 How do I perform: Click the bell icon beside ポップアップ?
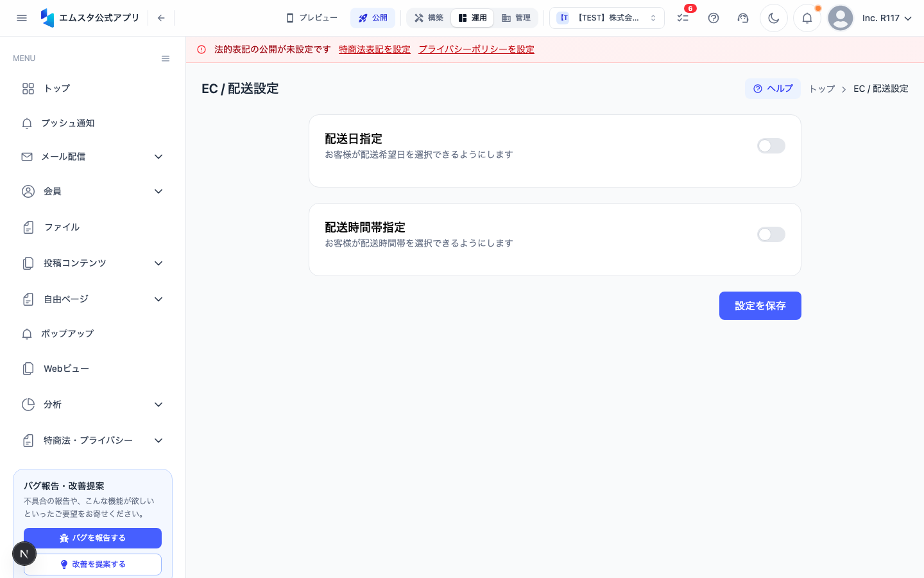27,334
